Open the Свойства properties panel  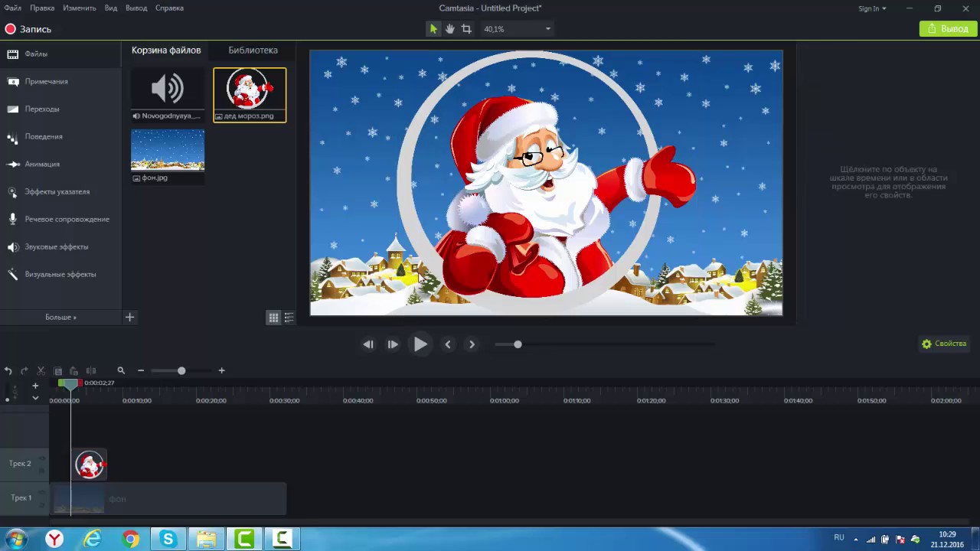pyautogui.click(x=945, y=344)
